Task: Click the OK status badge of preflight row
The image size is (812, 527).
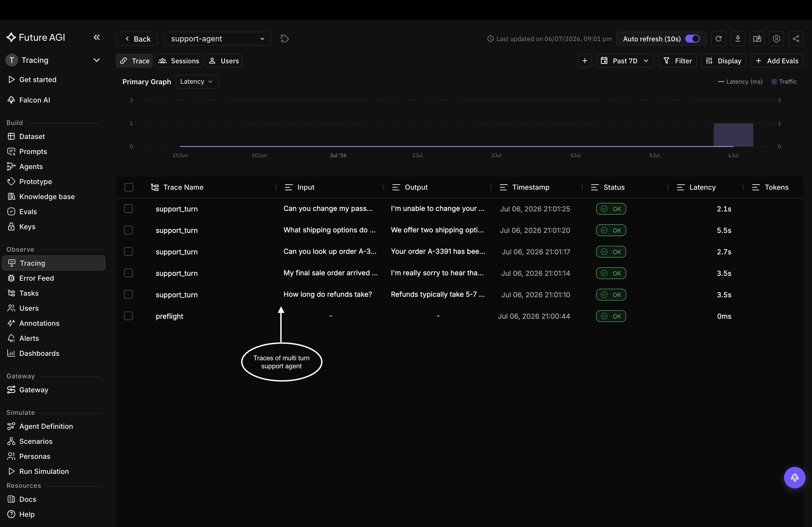Action: point(611,316)
